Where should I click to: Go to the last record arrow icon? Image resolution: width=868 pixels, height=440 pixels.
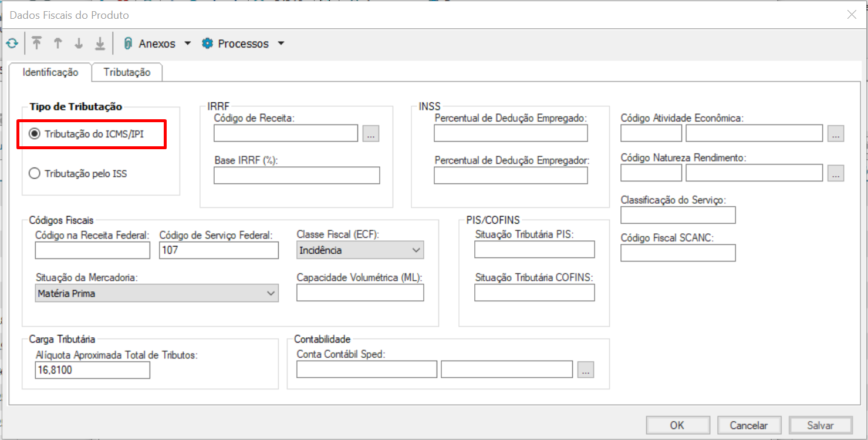click(x=100, y=43)
